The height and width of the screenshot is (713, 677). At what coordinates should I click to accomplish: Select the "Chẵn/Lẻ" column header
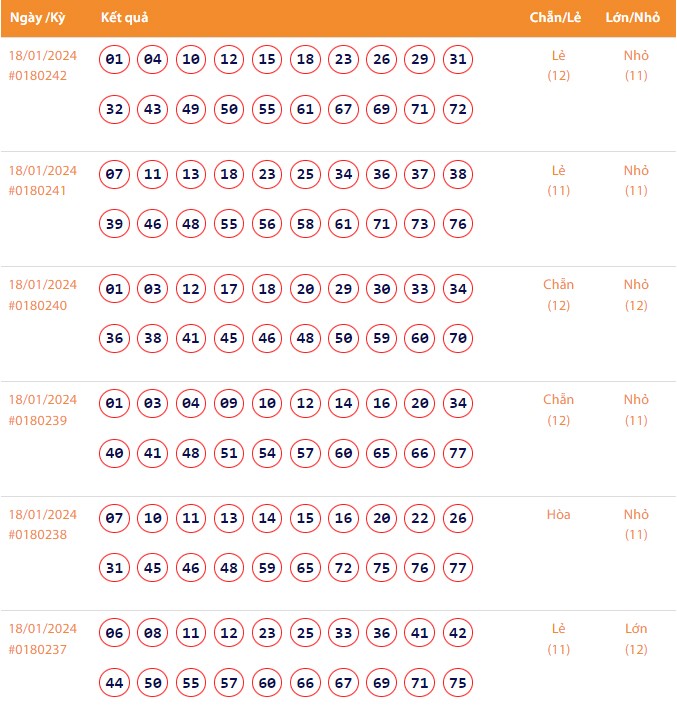[558, 18]
